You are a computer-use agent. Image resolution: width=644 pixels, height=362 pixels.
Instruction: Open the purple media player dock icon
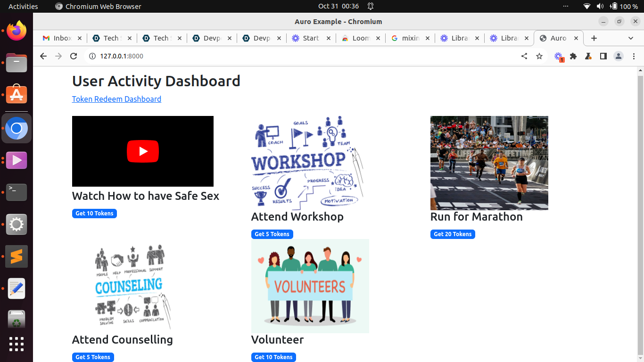(x=17, y=160)
